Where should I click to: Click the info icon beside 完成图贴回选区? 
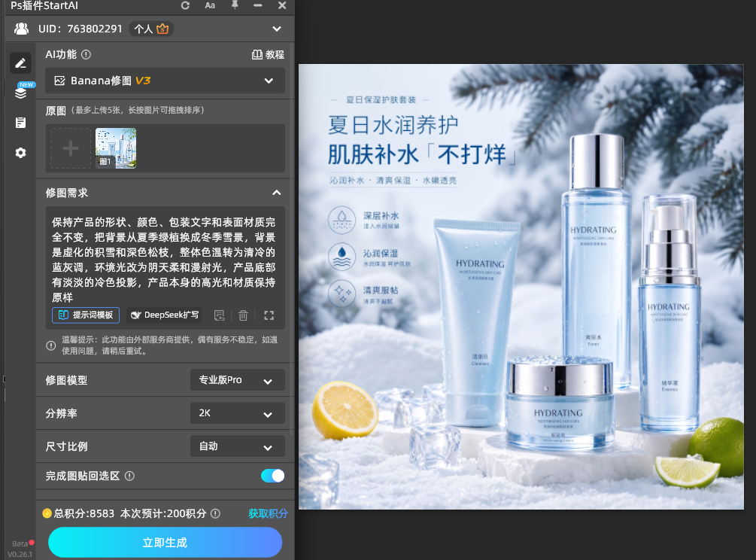click(x=129, y=476)
